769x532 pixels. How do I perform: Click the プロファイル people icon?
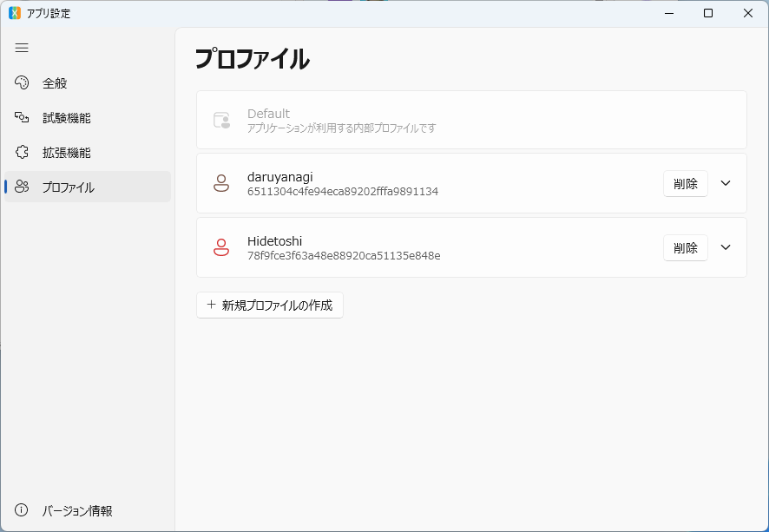point(22,187)
